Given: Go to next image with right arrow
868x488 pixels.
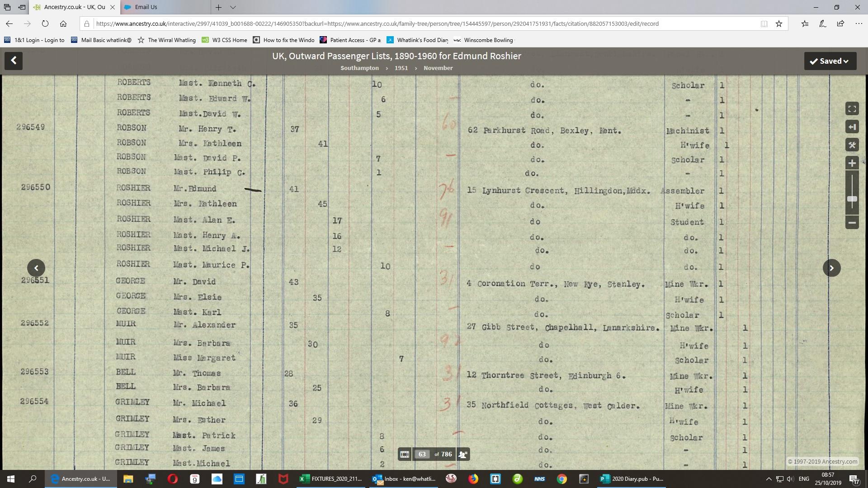Looking at the screenshot, I should point(831,268).
